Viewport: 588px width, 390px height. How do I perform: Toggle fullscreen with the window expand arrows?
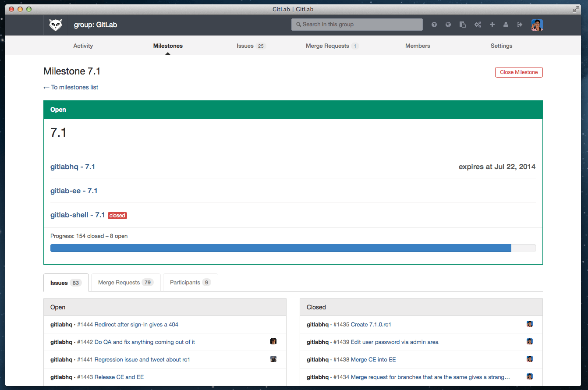click(576, 9)
